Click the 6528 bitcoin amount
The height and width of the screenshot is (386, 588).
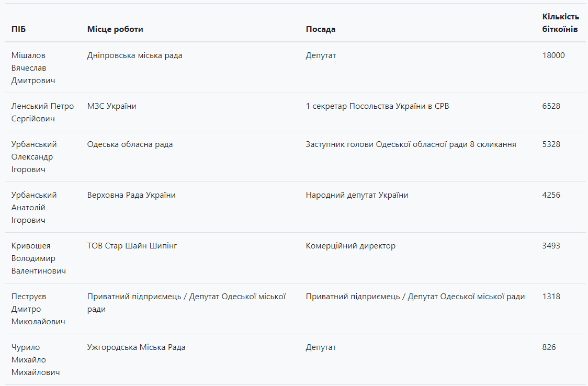(551, 106)
